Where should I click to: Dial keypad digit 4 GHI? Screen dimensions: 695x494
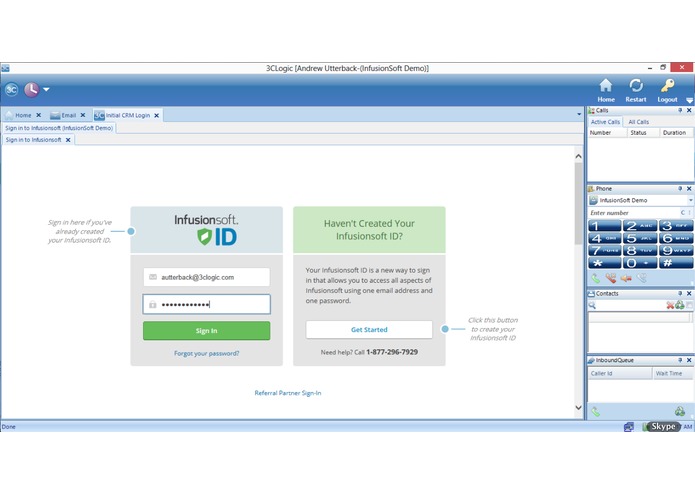click(x=605, y=238)
